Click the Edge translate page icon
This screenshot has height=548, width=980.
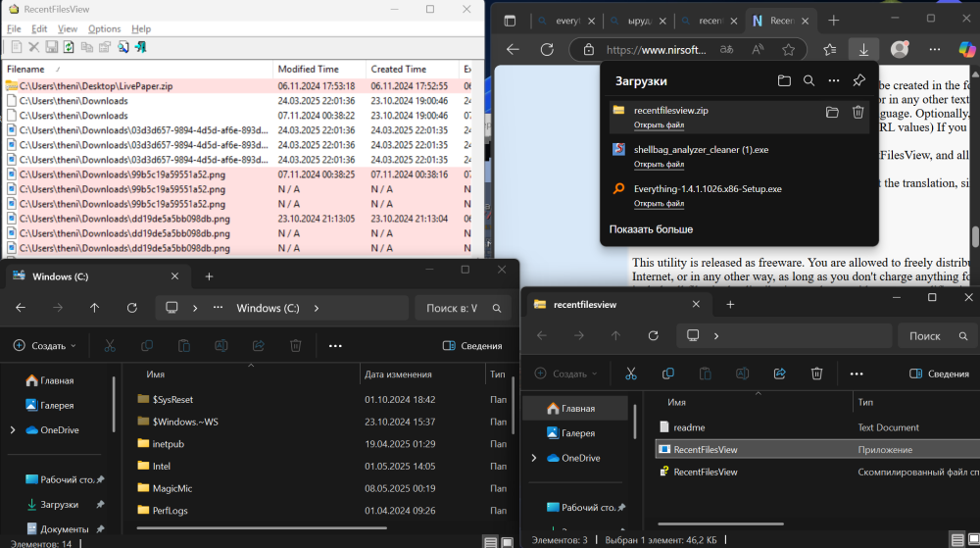coord(726,49)
